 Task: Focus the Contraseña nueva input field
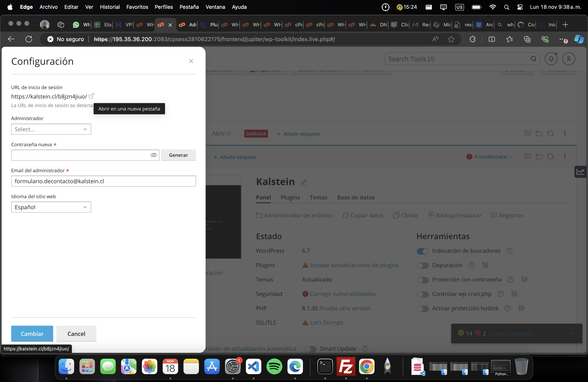[x=85, y=155]
